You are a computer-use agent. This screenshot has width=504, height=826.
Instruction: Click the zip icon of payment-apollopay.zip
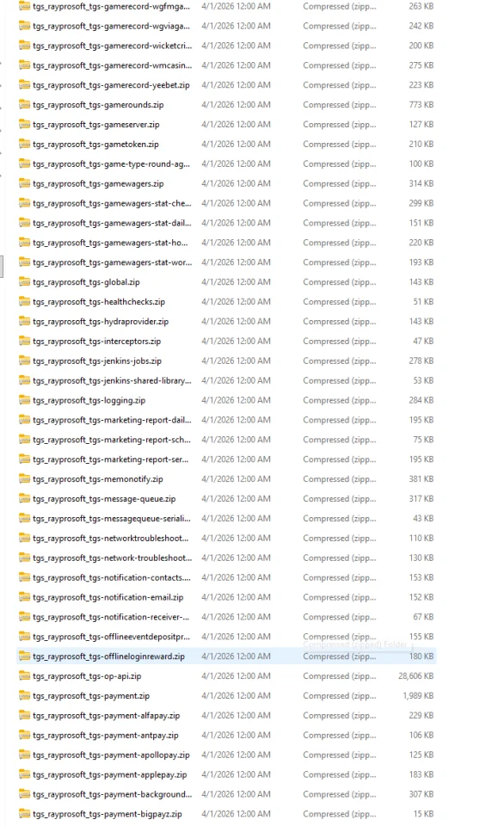(24, 755)
